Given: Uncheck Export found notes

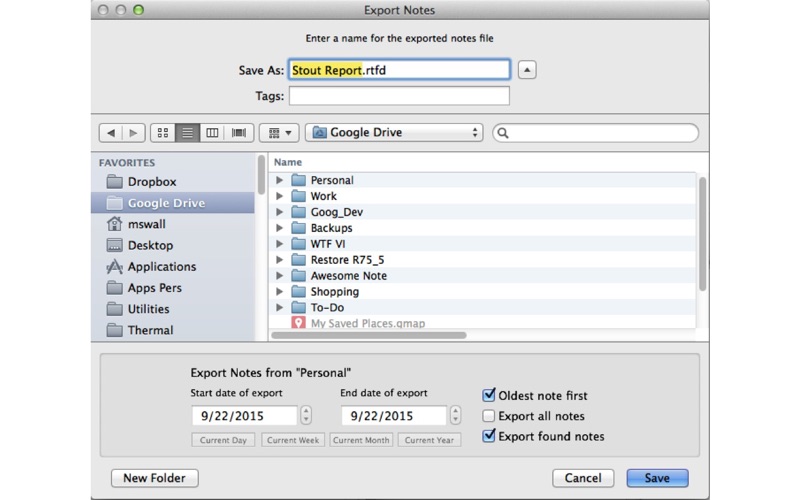Looking at the screenshot, I should pyautogui.click(x=489, y=436).
